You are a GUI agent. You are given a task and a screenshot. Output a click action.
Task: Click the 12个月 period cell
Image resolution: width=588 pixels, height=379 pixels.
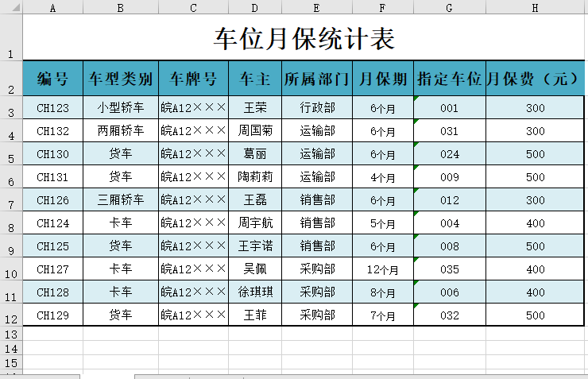click(x=382, y=269)
